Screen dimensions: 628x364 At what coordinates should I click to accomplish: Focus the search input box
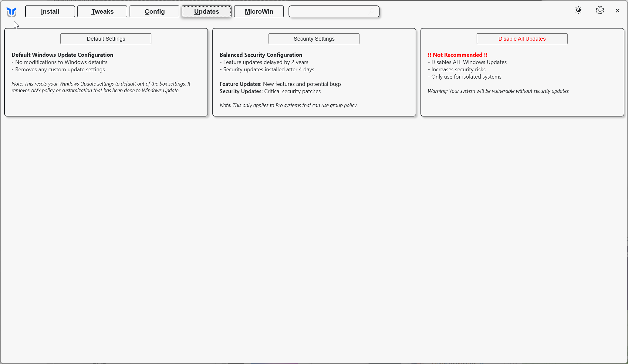click(x=328, y=12)
